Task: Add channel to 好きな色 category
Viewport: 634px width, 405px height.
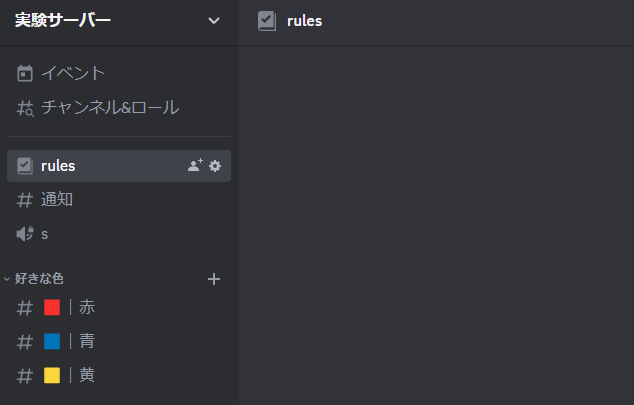Action: pyautogui.click(x=213, y=279)
